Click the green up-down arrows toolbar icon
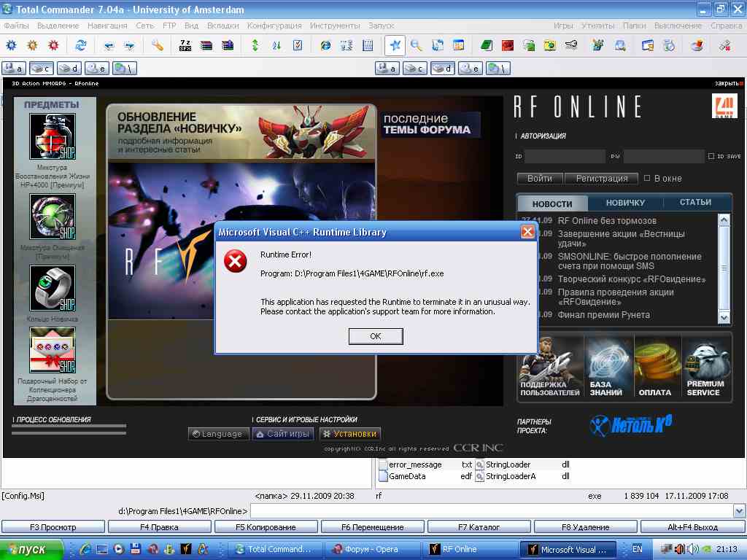The width and height of the screenshot is (747, 560). click(255, 45)
